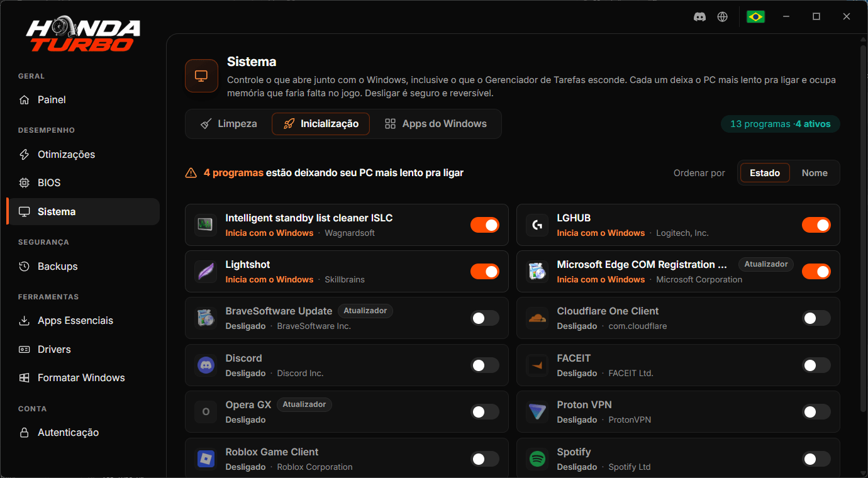Enable Spotify startup toggle
Image resolution: width=868 pixels, height=478 pixels.
(816, 459)
